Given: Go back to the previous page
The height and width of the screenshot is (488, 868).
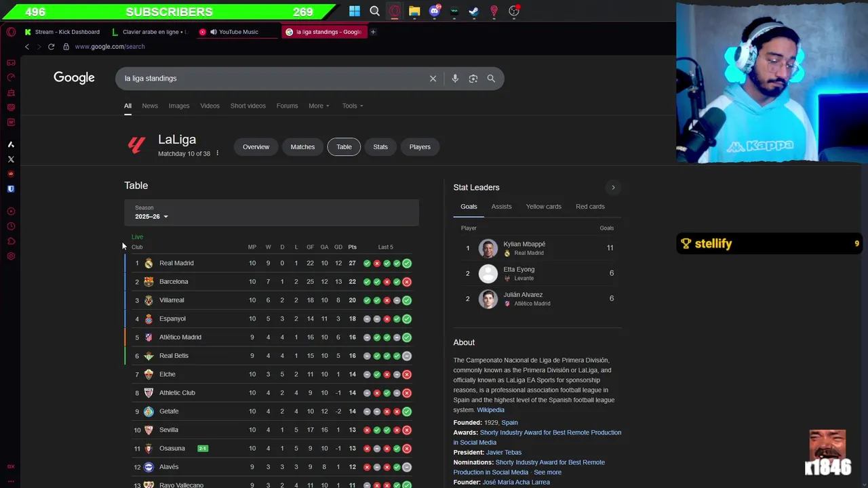Looking at the screenshot, I should point(27,47).
